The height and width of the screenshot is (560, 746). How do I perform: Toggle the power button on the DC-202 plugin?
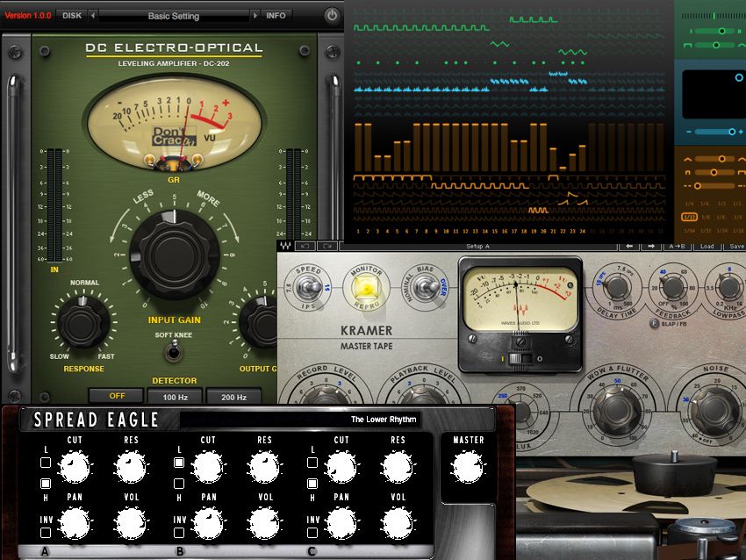coord(332,15)
